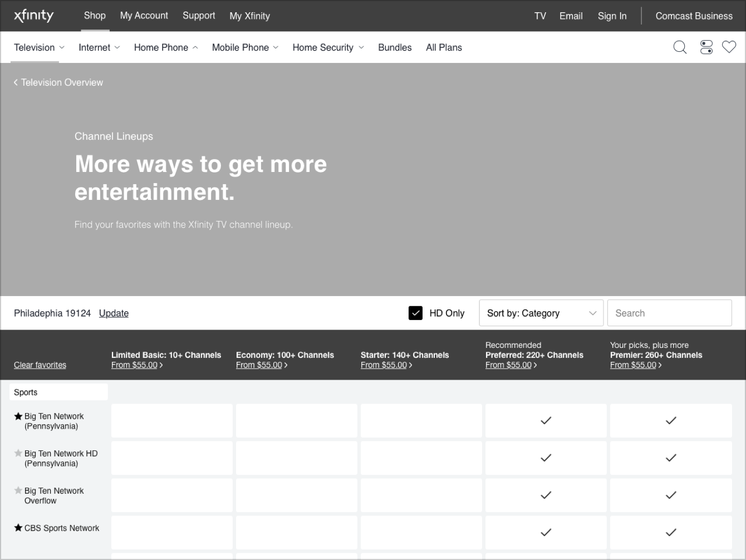Screen dimensions: 746x560
Task: Expand the Home Security menu
Action: tap(328, 48)
